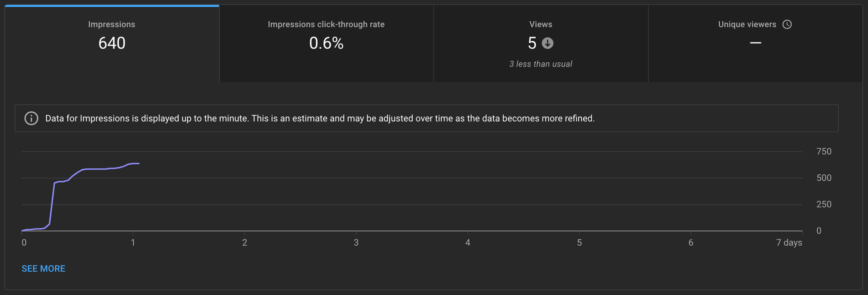Viewport: 868px width, 295px height.
Task: Click the purple impressions line on chart
Action: (95, 169)
